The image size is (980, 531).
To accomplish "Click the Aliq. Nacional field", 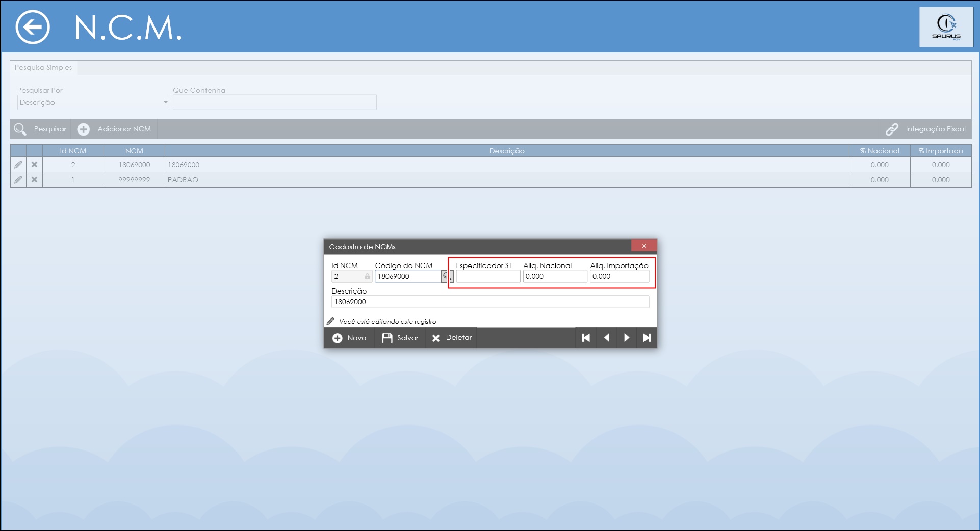I will click(x=555, y=276).
